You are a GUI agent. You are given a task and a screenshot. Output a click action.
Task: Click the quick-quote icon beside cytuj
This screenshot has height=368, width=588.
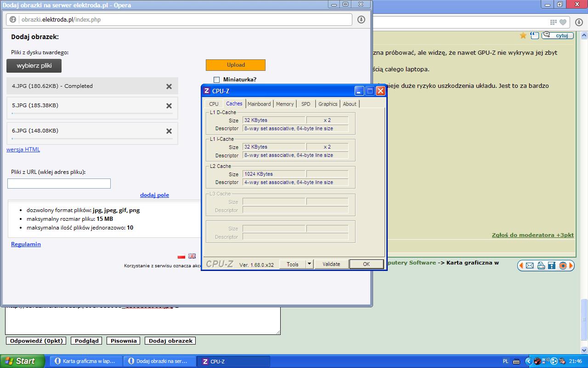point(534,35)
